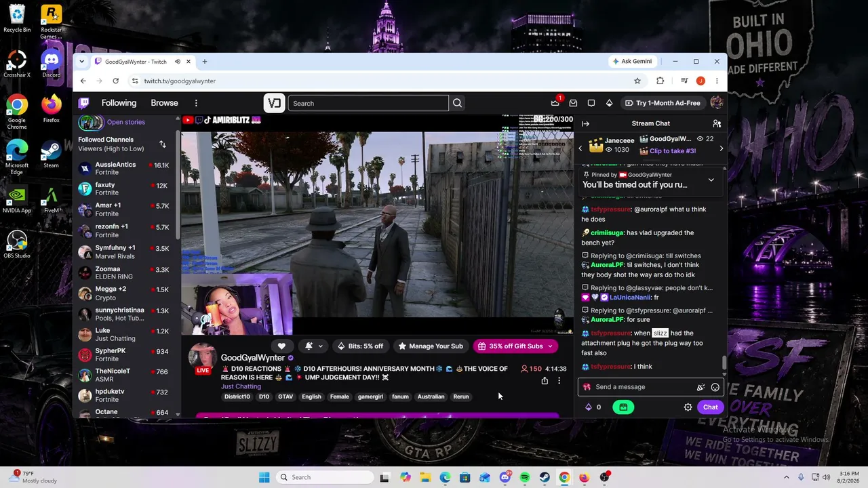The image size is (868, 488).
Task: Send message with the Chat button
Action: point(710,407)
